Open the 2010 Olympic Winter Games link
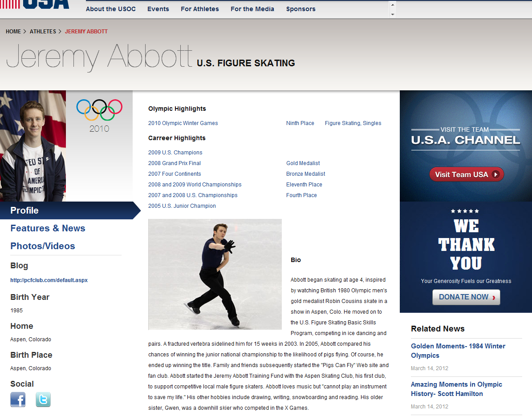This screenshot has width=532, height=416. (183, 123)
